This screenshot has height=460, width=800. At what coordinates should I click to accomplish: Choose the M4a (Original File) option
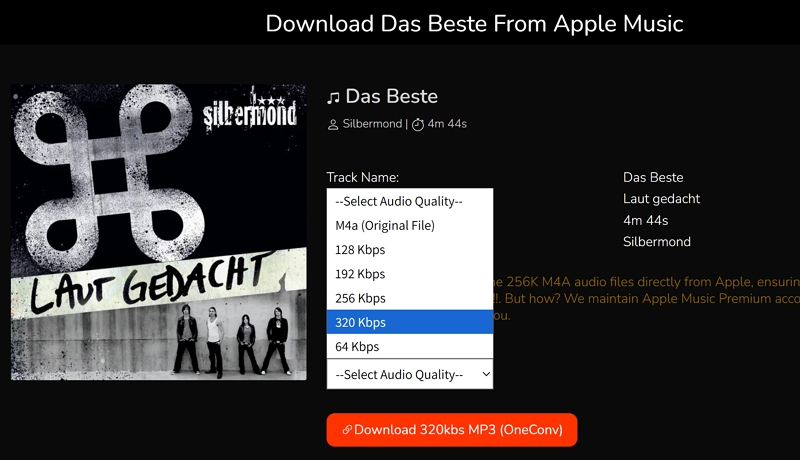(x=410, y=225)
